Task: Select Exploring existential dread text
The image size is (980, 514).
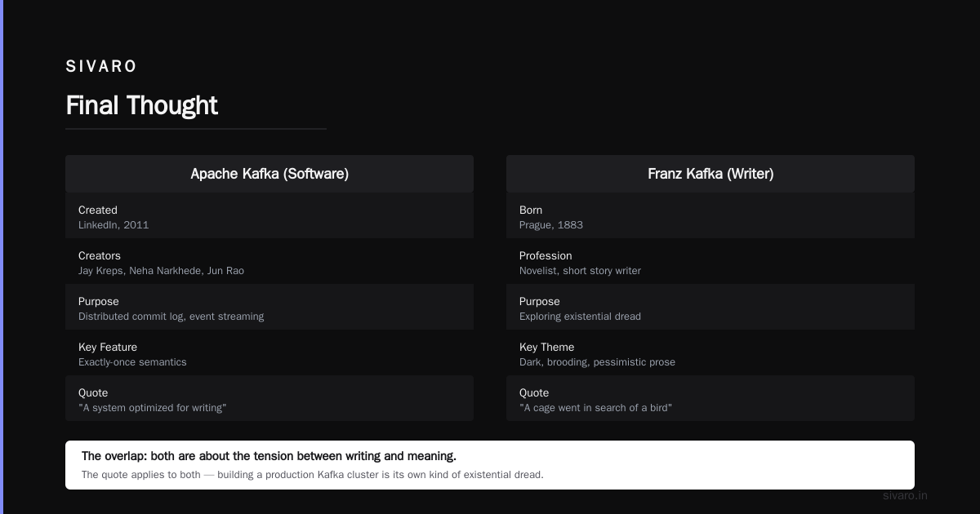Action: (580, 316)
